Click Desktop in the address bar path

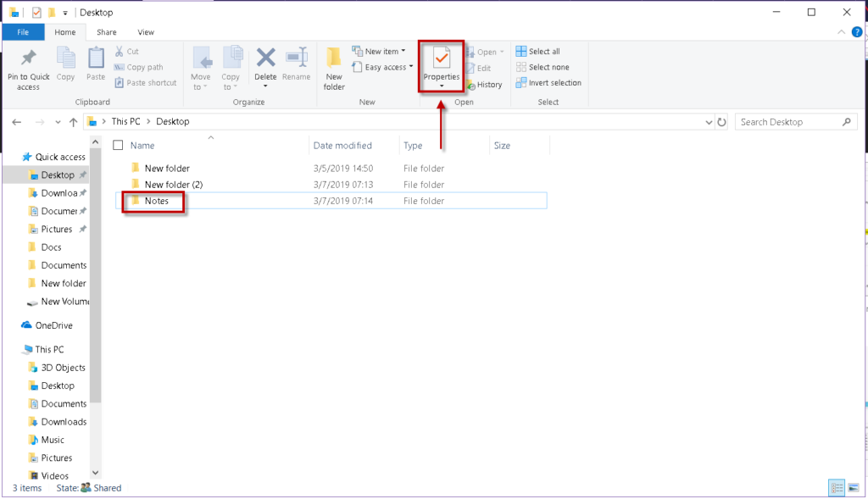172,122
